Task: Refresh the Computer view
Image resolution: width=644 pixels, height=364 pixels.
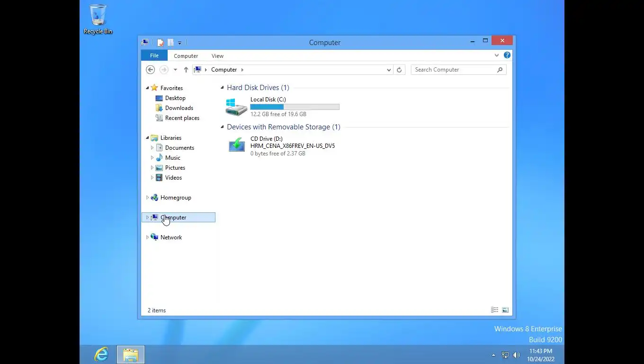Action: click(399, 70)
